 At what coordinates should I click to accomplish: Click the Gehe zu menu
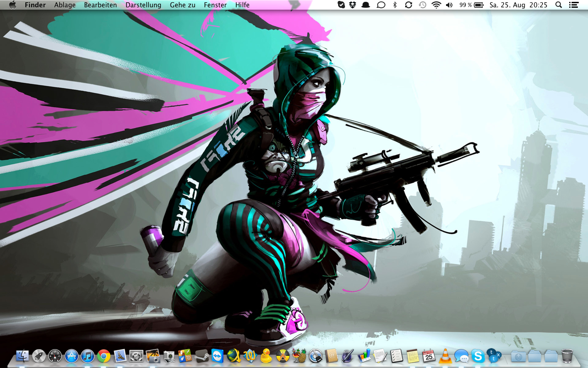[x=182, y=5]
